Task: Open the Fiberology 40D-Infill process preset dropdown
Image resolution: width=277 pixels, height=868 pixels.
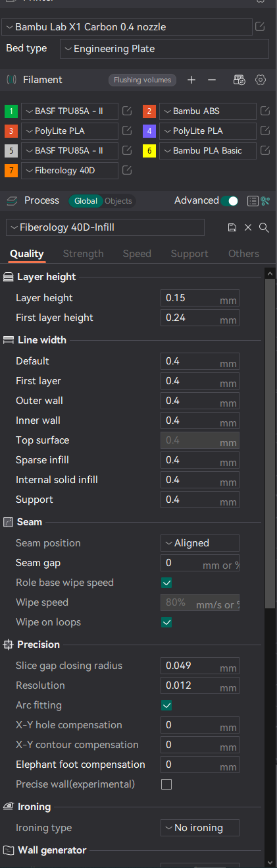Action: (x=105, y=227)
